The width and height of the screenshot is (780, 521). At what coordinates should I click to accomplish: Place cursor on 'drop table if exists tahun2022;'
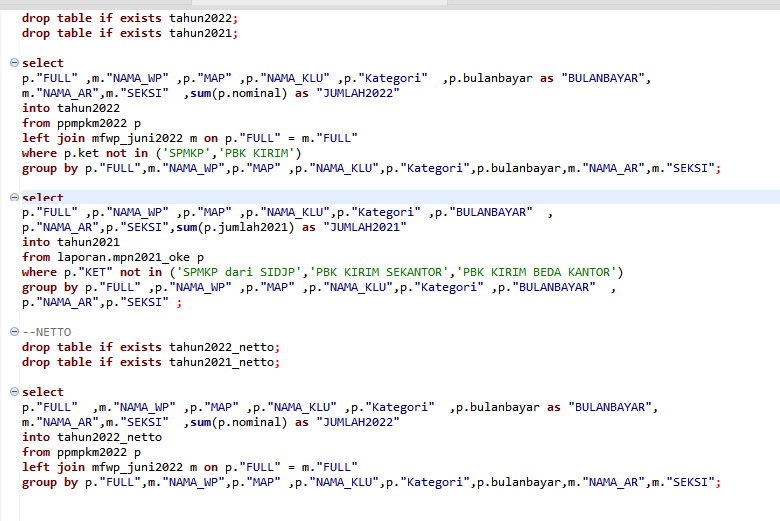pos(130,18)
